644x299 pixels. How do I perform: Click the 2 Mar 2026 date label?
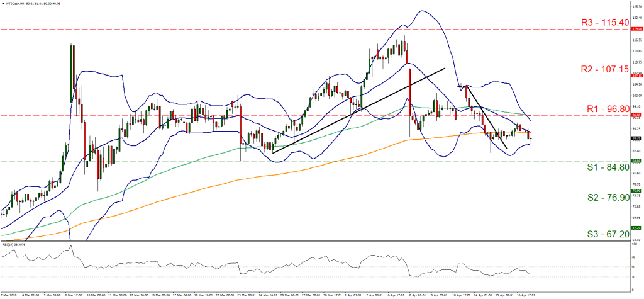(x=10, y=294)
